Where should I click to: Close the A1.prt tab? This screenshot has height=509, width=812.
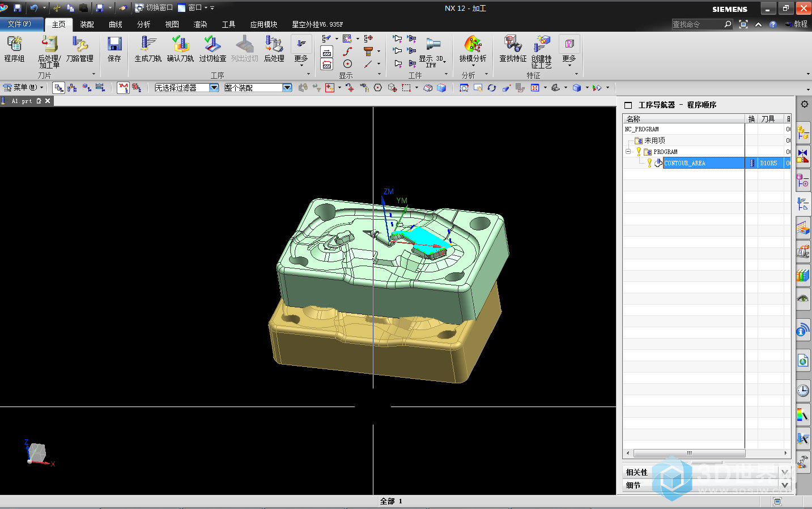[48, 101]
